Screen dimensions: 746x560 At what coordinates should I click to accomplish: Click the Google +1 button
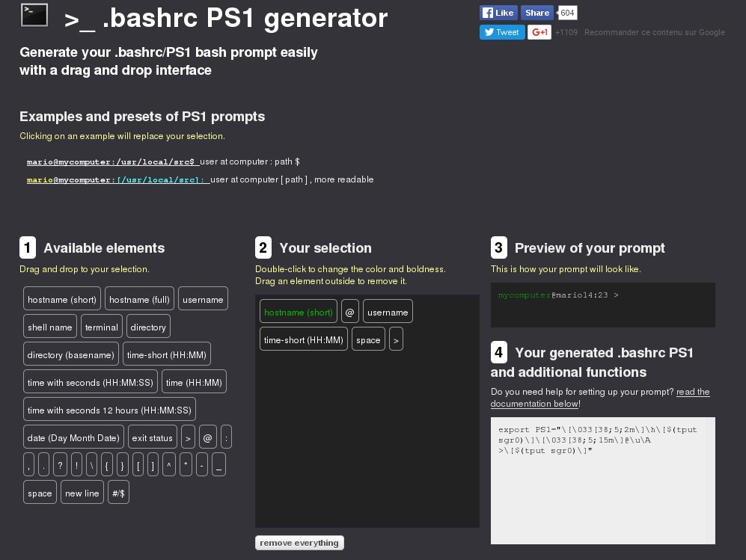(x=539, y=32)
